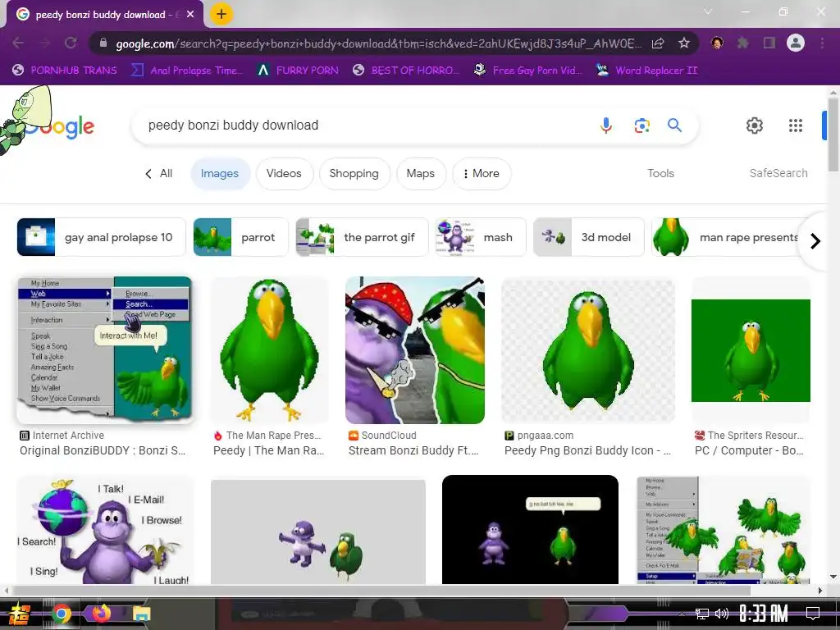The width and height of the screenshot is (840, 630).
Task: Click the browser forward arrow
Action: point(44,43)
